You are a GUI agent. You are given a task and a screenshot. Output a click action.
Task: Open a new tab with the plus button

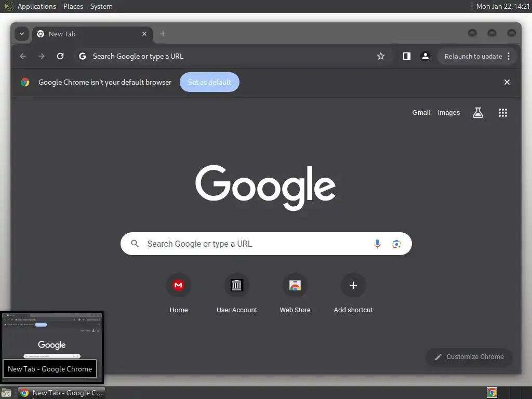click(x=163, y=34)
